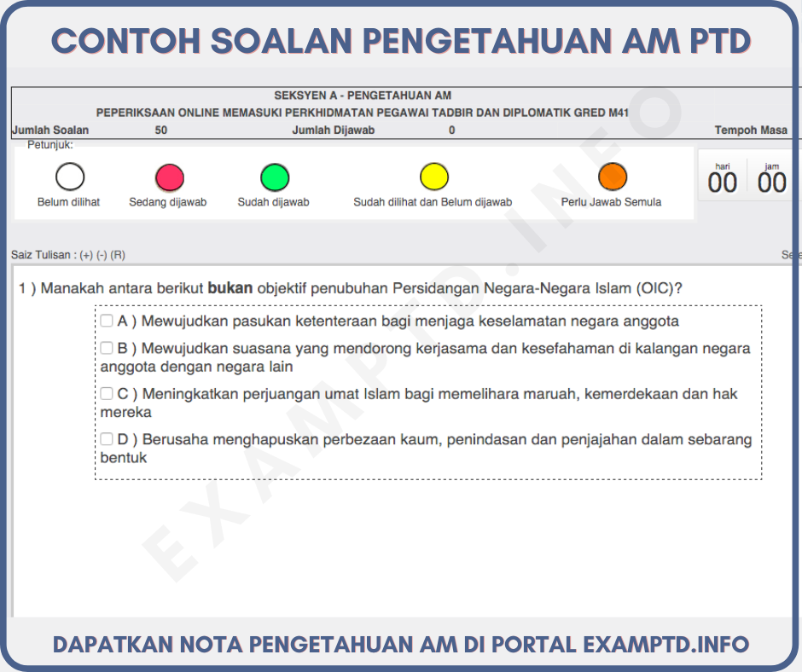Reset font size with (R)
The width and height of the screenshot is (802, 672).
(x=118, y=255)
